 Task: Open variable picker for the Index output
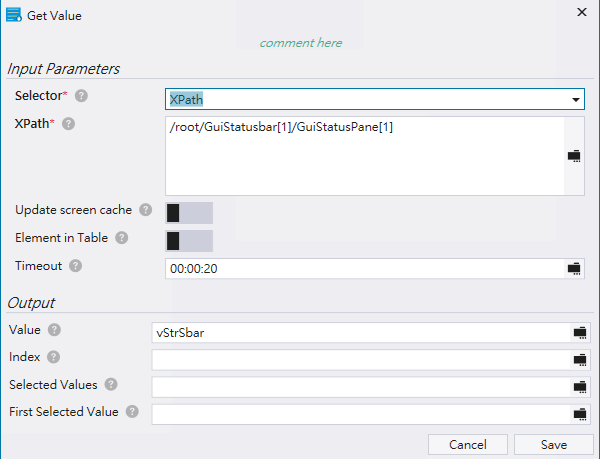click(579, 359)
